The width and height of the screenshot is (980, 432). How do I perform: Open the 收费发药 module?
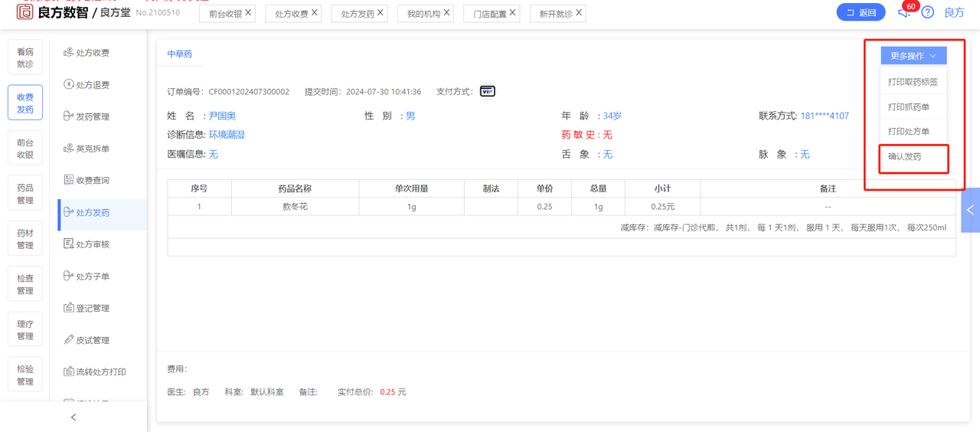(25, 103)
